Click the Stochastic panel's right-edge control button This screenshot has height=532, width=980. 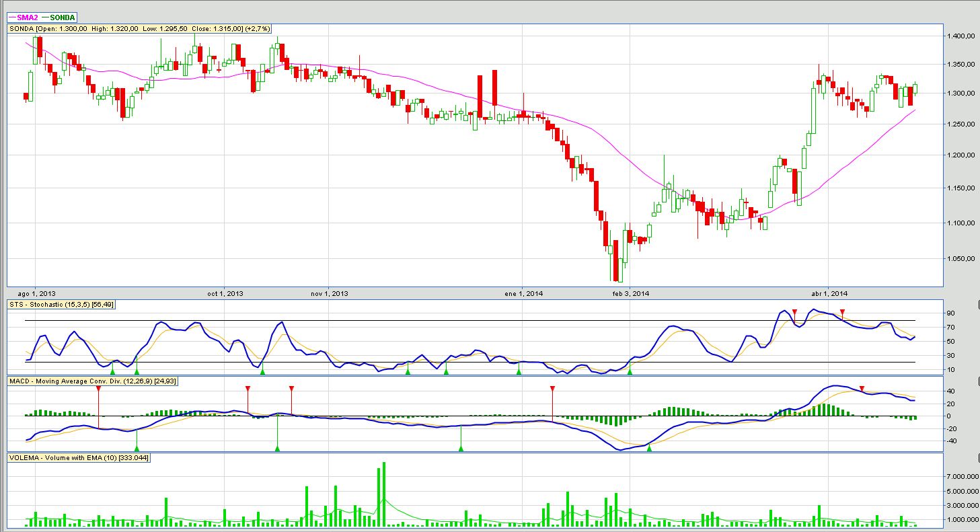point(977,305)
